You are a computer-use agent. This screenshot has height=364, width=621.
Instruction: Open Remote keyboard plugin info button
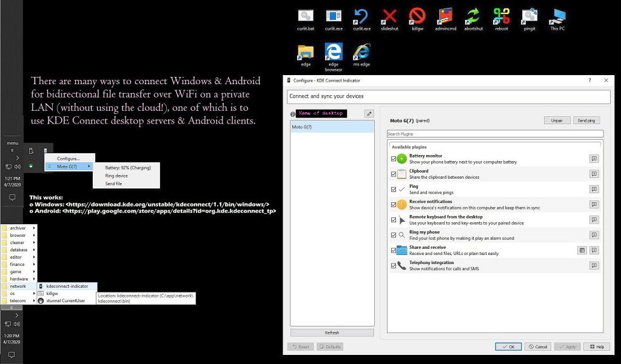click(x=594, y=220)
